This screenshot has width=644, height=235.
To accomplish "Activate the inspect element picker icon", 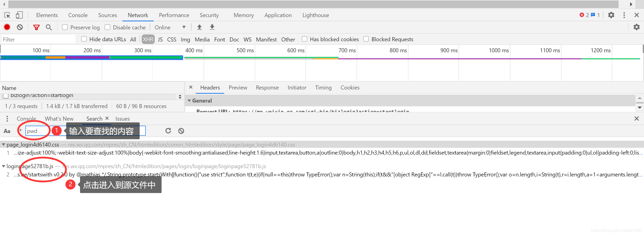I will (7, 15).
